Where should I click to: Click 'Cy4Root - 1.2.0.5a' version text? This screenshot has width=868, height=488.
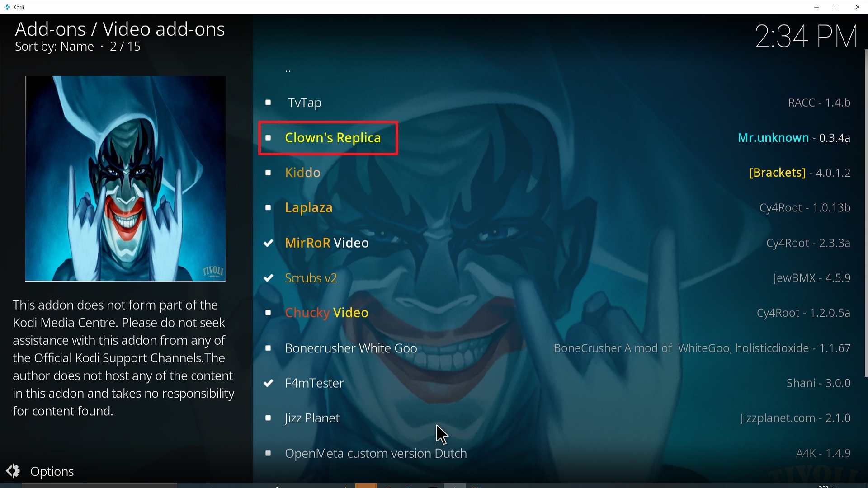coord(803,313)
